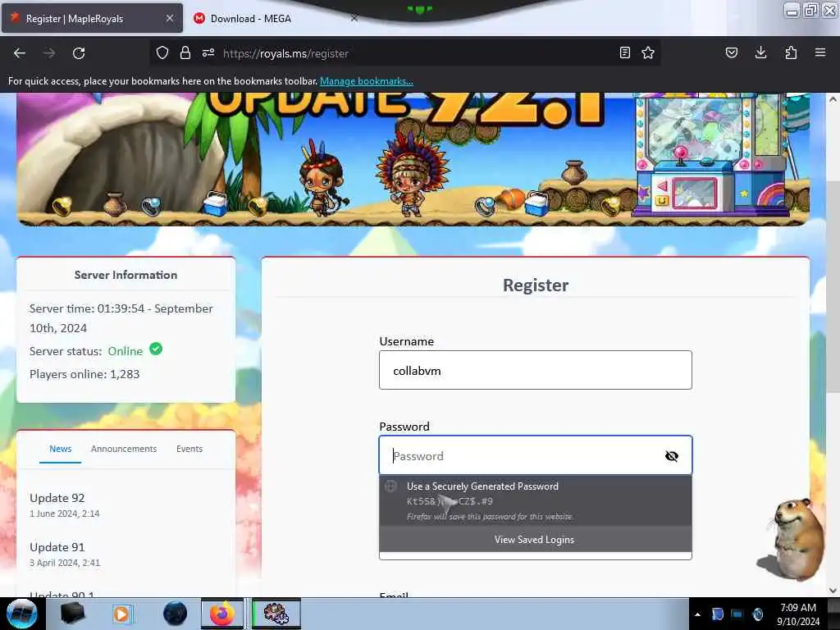Screen dimensions: 840x630
Task: Click View Saved Logins
Action: [535, 540]
